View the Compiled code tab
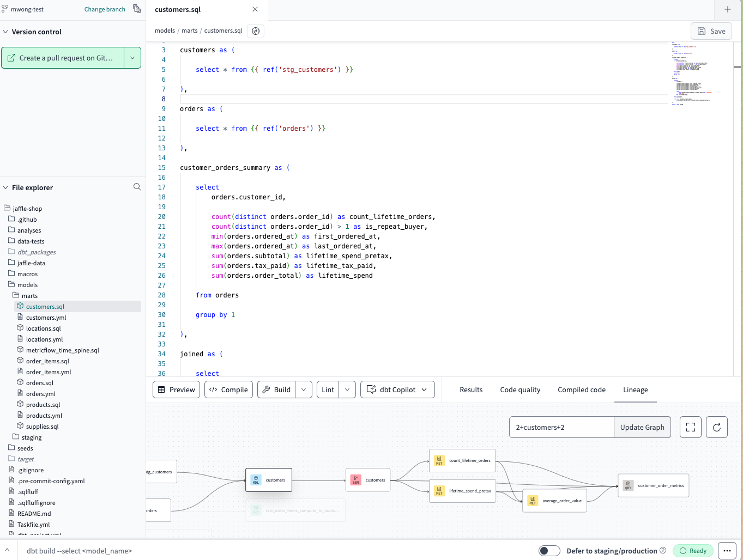Image resolution: width=743 pixels, height=560 pixels. pos(581,389)
